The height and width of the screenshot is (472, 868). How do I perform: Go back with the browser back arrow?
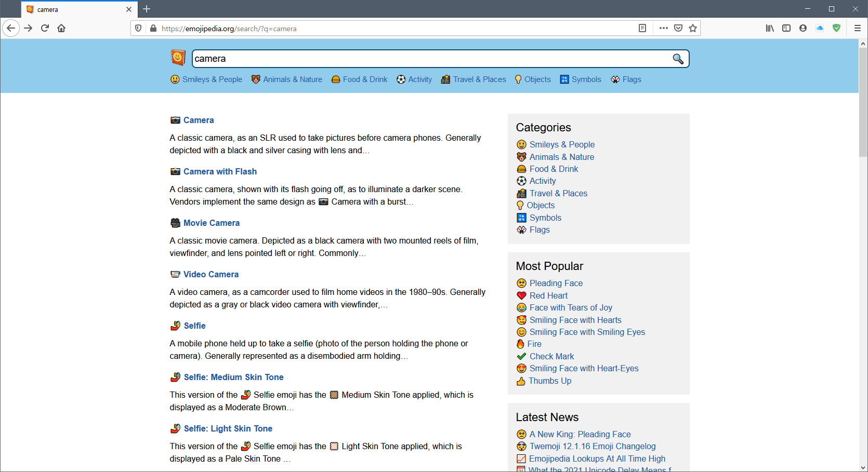(11, 28)
